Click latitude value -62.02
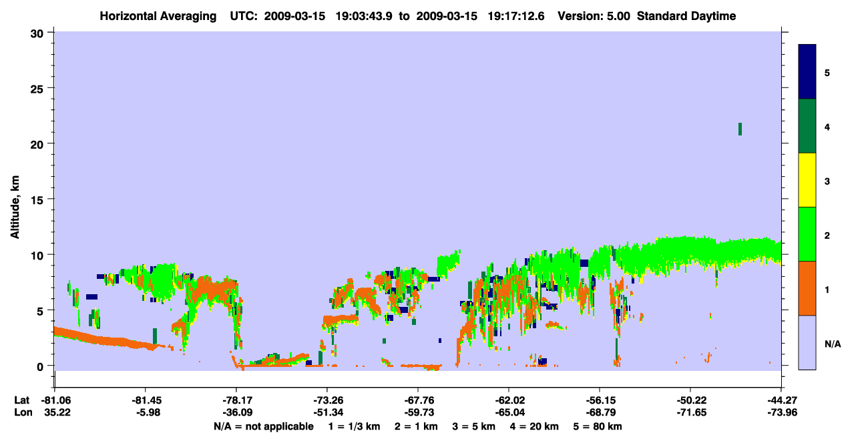This screenshot has width=868, height=445. (508, 400)
